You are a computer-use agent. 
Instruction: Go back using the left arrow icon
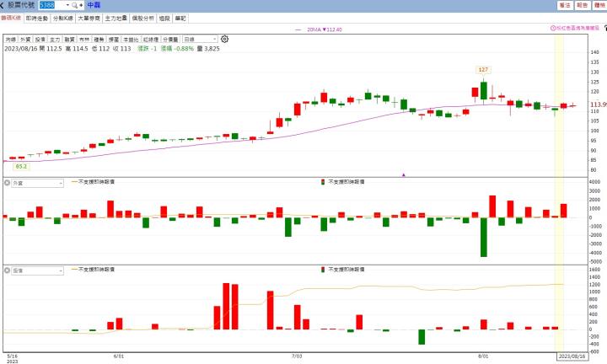[x=3, y=5]
